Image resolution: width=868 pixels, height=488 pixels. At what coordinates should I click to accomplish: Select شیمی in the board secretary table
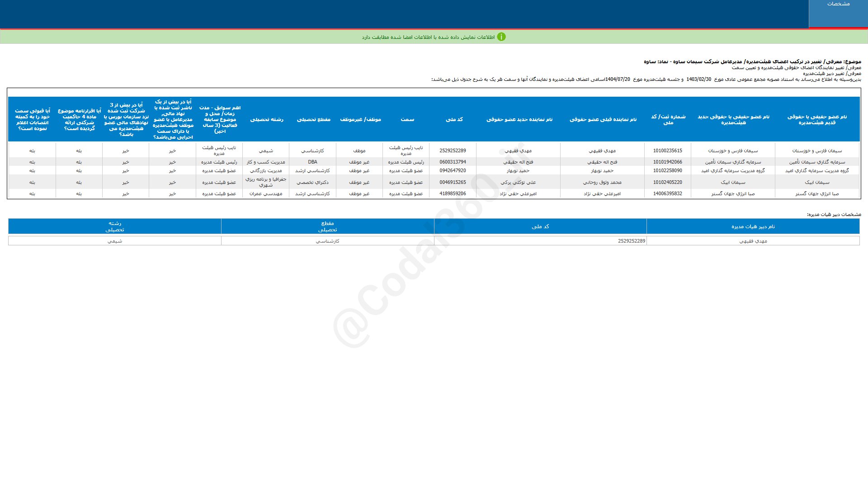(x=114, y=241)
